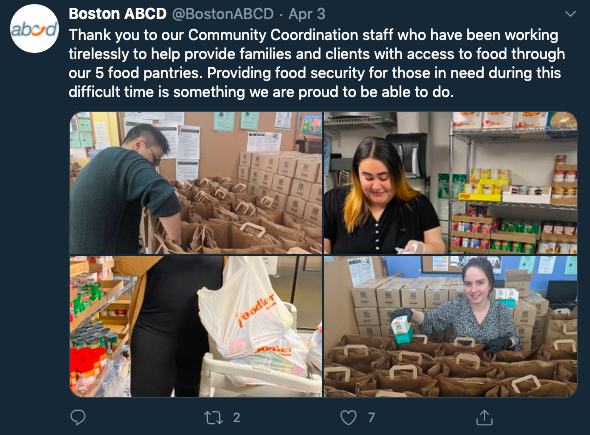Click the retweet count number 2
Image resolution: width=590 pixels, height=435 pixels.
(236, 418)
